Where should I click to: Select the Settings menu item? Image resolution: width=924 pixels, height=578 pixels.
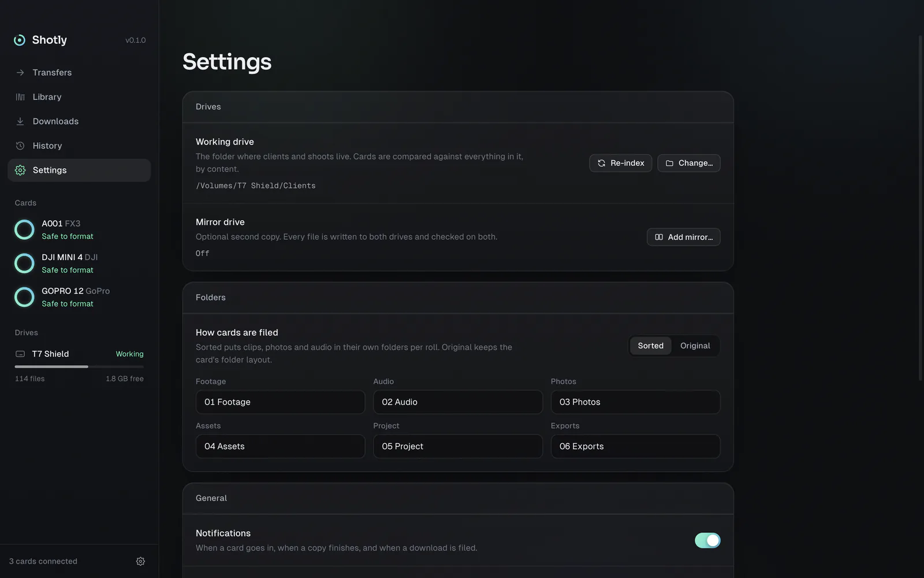click(79, 170)
